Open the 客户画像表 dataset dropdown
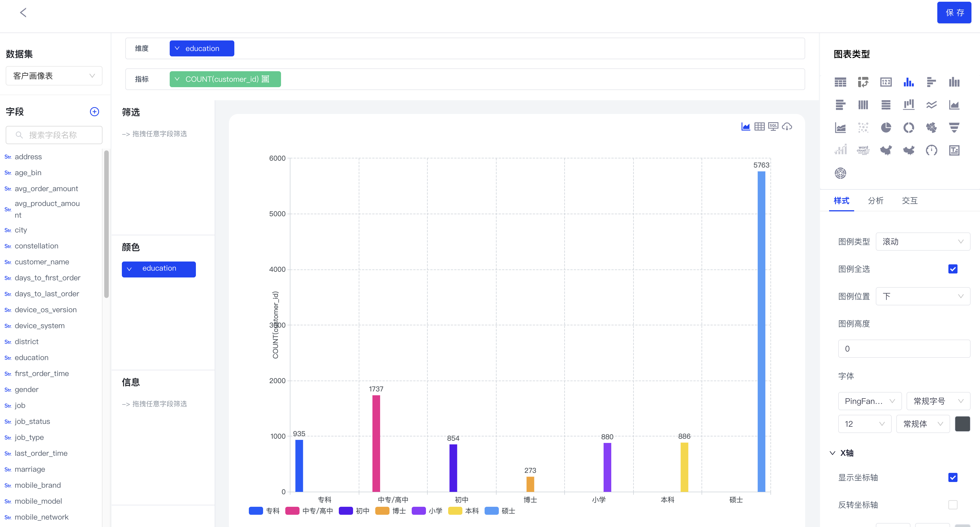This screenshot has width=980, height=527. [54, 76]
